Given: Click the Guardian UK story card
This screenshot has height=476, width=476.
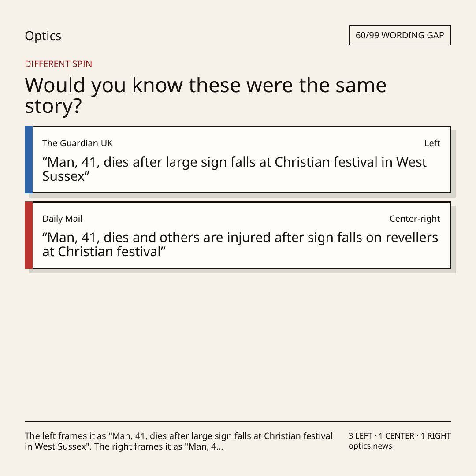Looking at the screenshot, I should 238,160.
